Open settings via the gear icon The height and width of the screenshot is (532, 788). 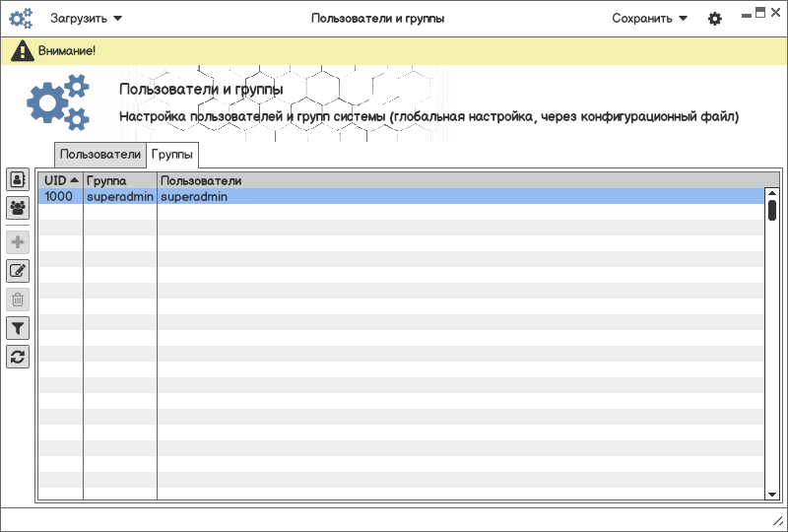(x=715, y=19)
